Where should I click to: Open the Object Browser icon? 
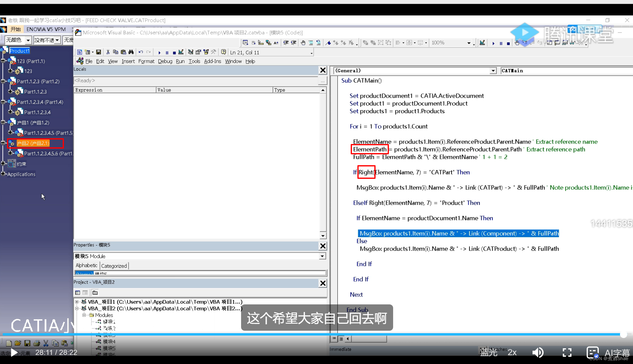(206, 52)
